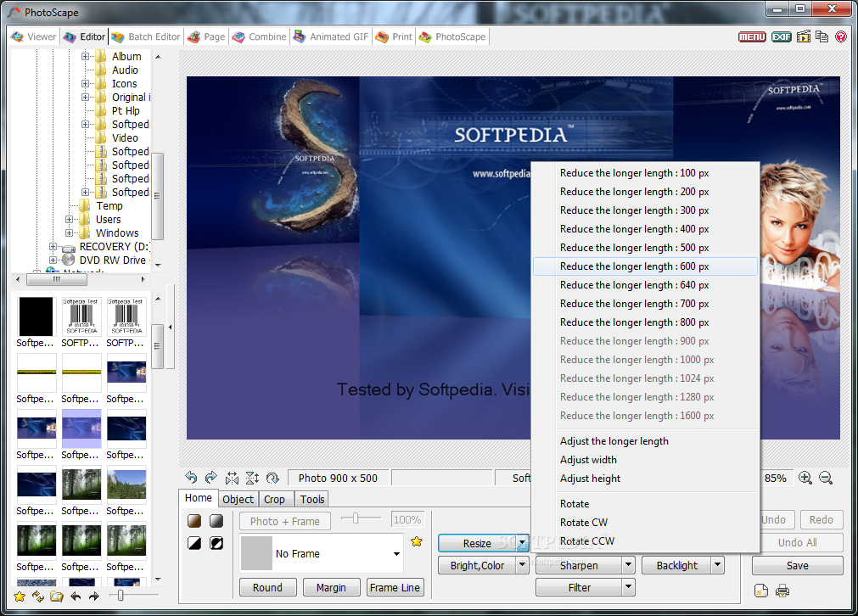Expand the Windows folder node
858x616 pixels.
[x=70, y=232]
